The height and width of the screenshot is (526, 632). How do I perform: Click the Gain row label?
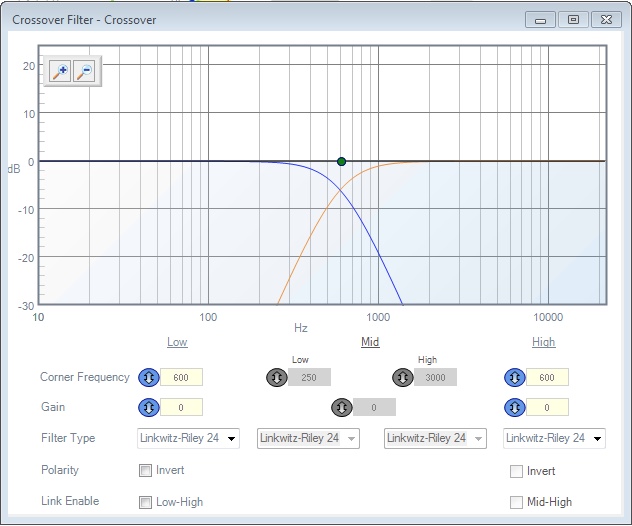tap(53, 407)
